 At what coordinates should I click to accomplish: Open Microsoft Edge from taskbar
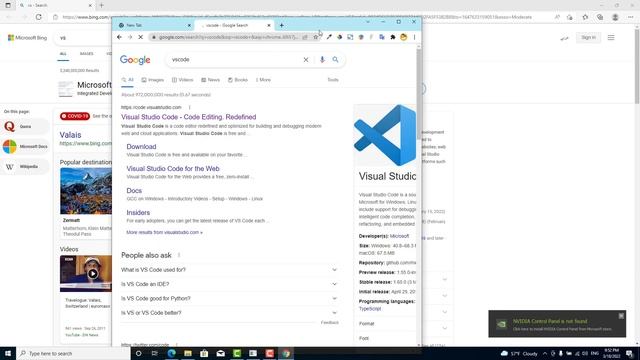click(171, 353)
